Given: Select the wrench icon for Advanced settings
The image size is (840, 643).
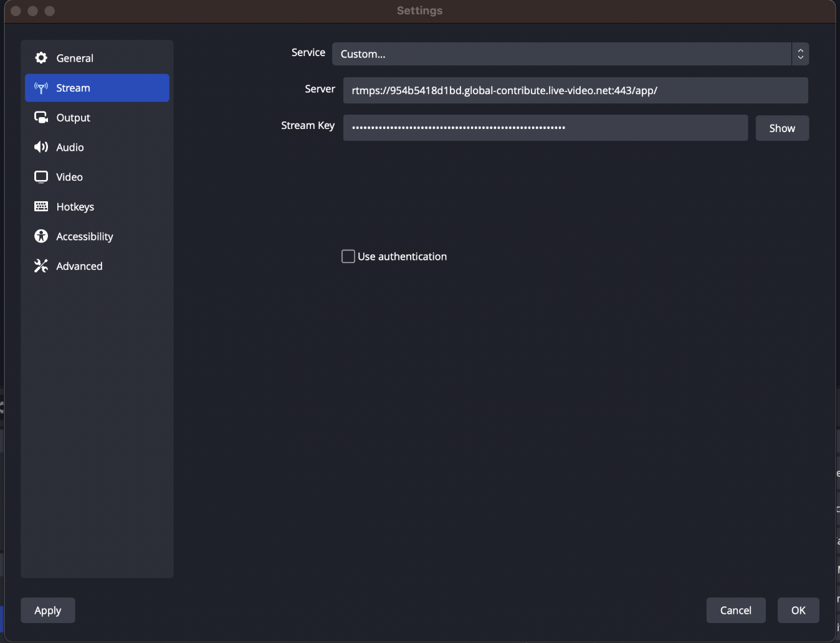Looking at the screenshot, I should coord(41,265).
